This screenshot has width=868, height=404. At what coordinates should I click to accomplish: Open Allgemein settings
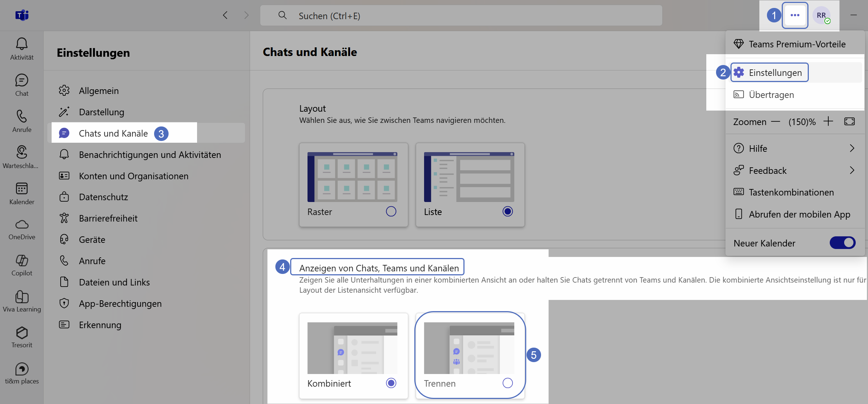click(x=146, y=91)
